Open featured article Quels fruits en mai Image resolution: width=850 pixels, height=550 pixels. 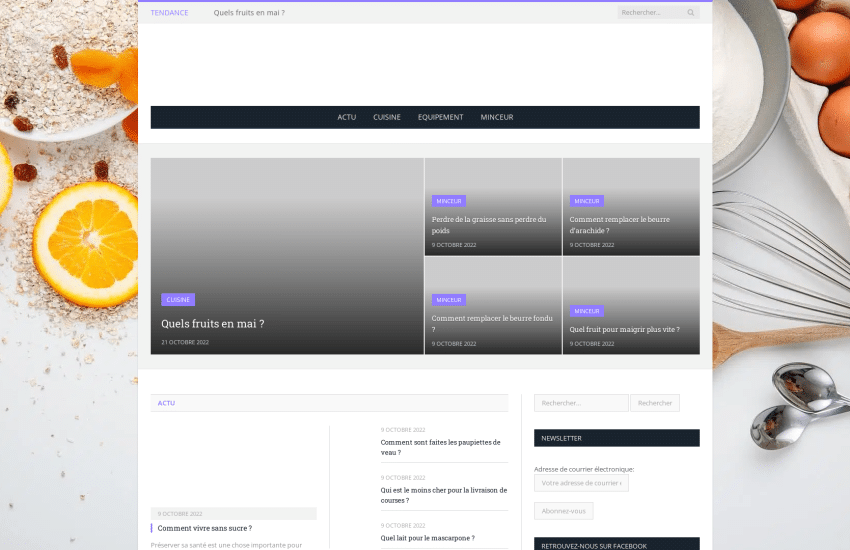pyautogui.click(x=212, y=324)
